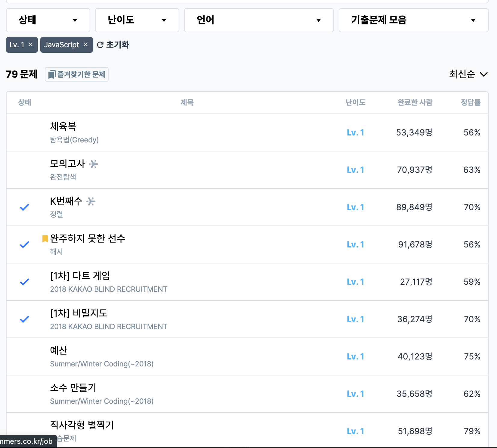Click the 상태 column header
This screenshot has height=448, width=497.
coord(25,102)
